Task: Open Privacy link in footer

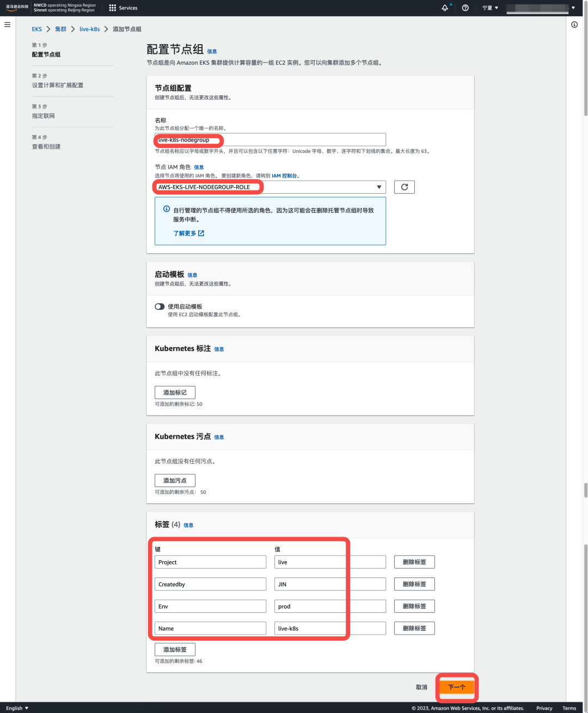Action: pyautogui.click(x=544, y=708)
